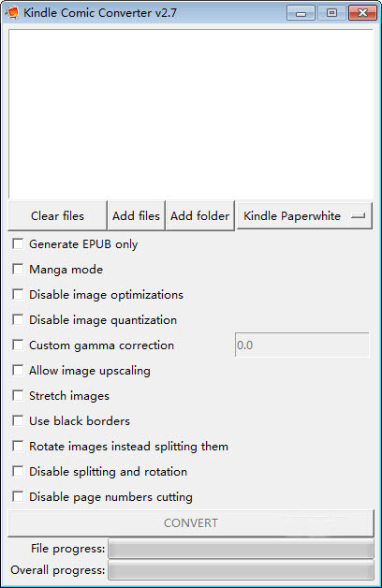The width and height of the screenshot is (382, 588).
Task: Click the Kindle Comic Converter title bar icon
Action: (x=12, y=13)
